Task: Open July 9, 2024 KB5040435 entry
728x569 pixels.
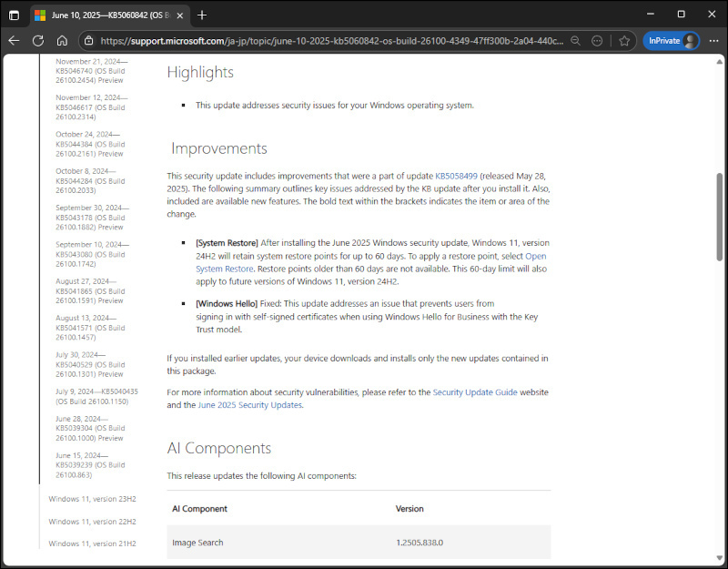Action: [x=96, y=396]
